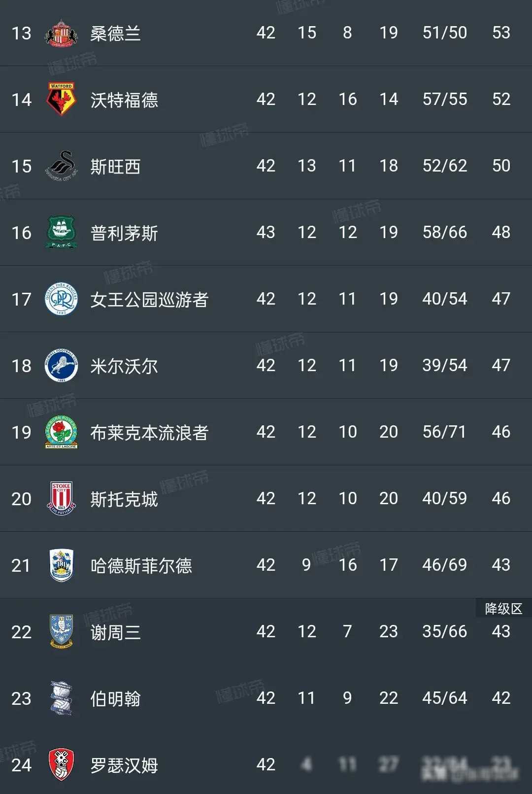
Task: Select the 布莱克本流浪者 row
Action: pos(266,432)
